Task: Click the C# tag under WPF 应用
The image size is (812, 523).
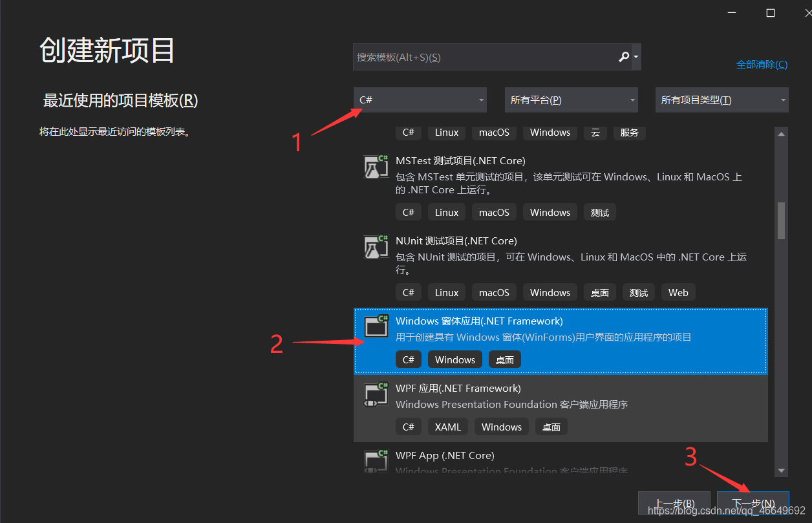Action: pos(409,427)
